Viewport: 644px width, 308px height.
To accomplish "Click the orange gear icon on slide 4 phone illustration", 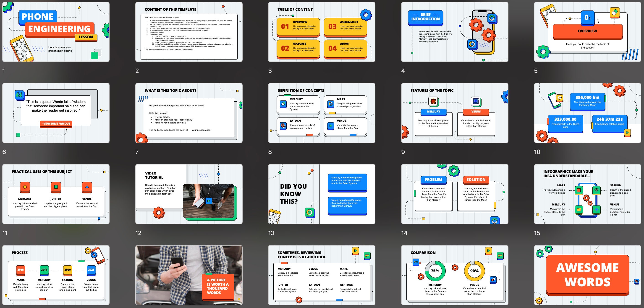I will point(476,25).
